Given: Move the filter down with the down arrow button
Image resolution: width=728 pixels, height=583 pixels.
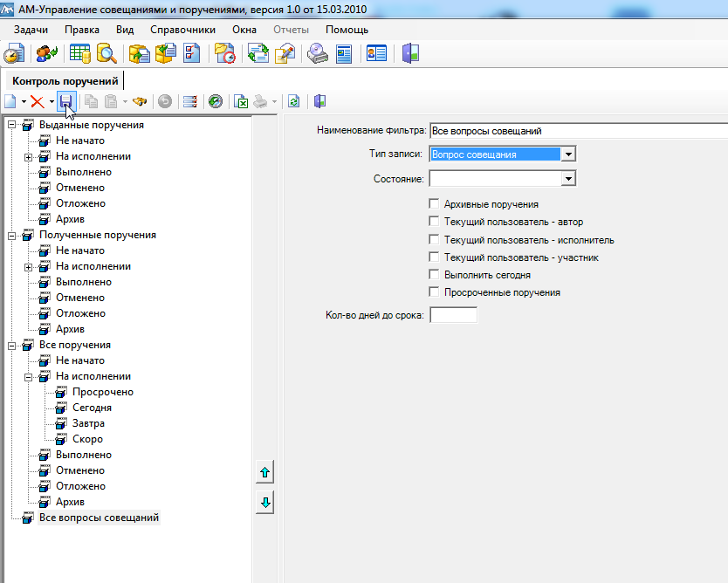Looking at the screenshot, I should [264, 502].
